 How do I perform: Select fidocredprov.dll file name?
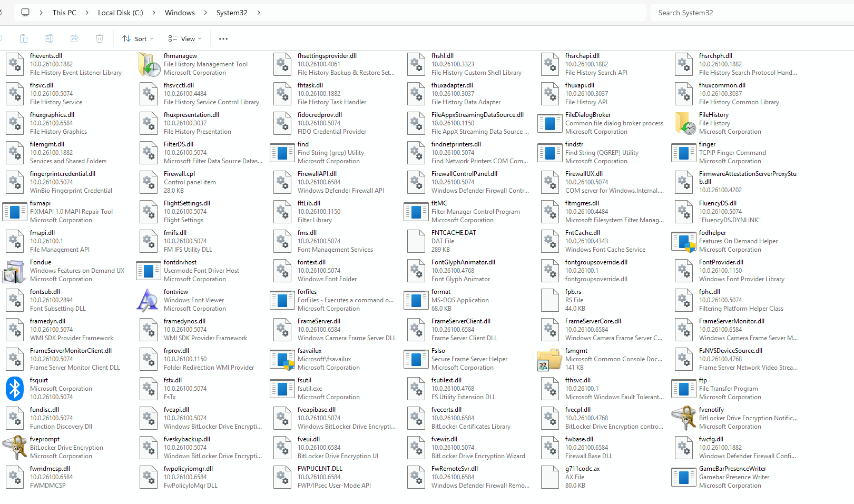click(320, 115)
